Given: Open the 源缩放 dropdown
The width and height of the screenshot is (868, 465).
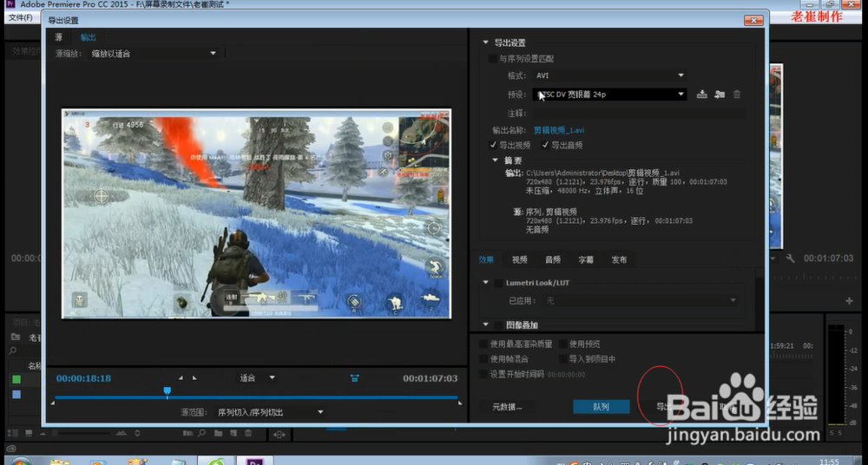Looking at the screenshot, I should click(x=154, y=54).
